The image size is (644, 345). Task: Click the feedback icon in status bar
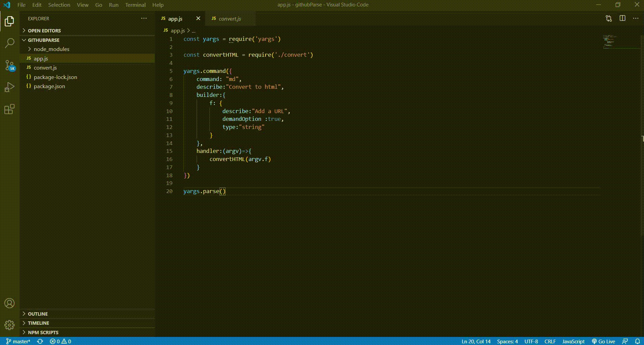[x=625, y=341]
